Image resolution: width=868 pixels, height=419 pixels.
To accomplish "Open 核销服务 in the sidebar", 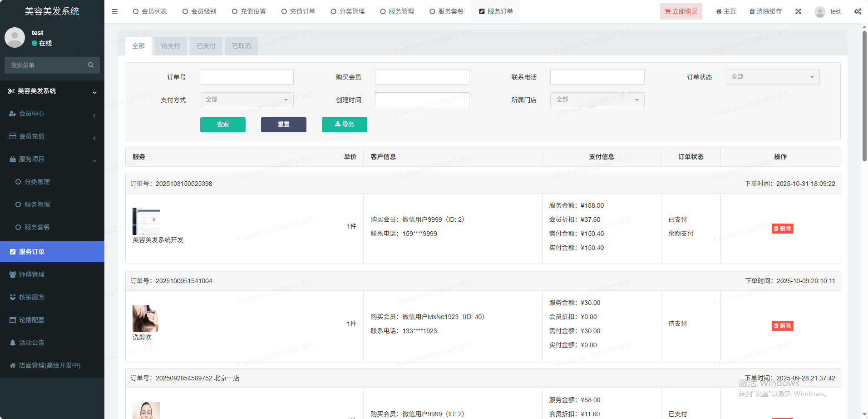I will click(x=32, y=297).
